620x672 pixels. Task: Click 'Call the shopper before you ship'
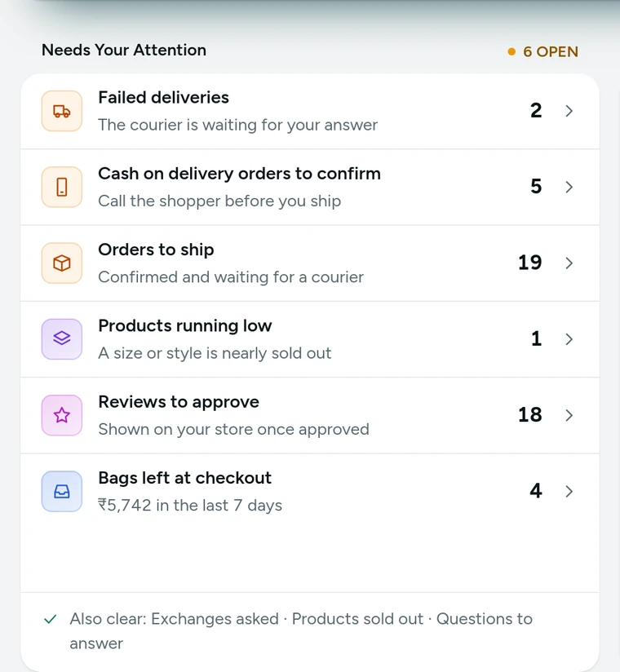[219, 201]
